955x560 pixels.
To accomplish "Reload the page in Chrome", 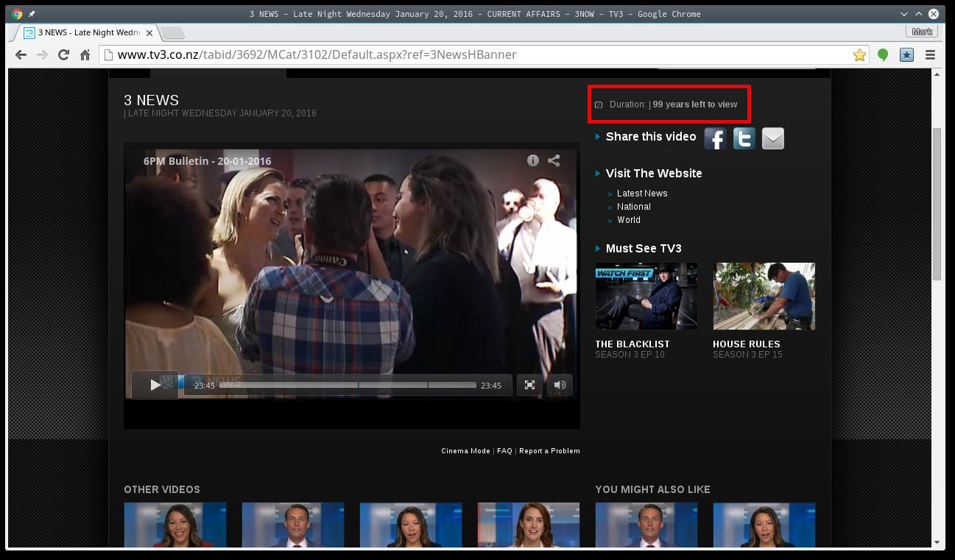I will 64,55.
